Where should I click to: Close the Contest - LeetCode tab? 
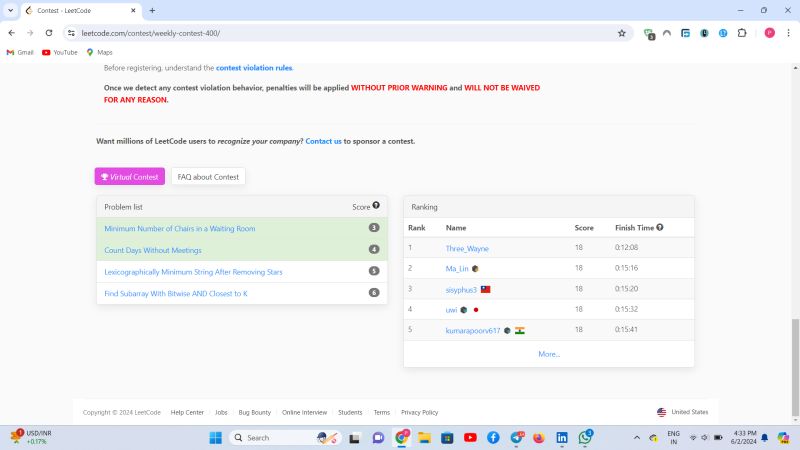click(x=133, y=11)
